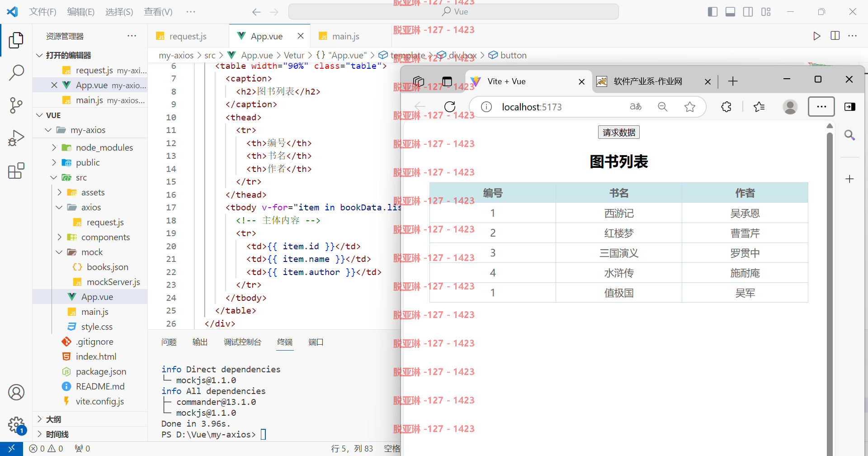Screen dimensions: 868x456
Task: Switch to the 问题 panel tab
Action: click(169, 342)
